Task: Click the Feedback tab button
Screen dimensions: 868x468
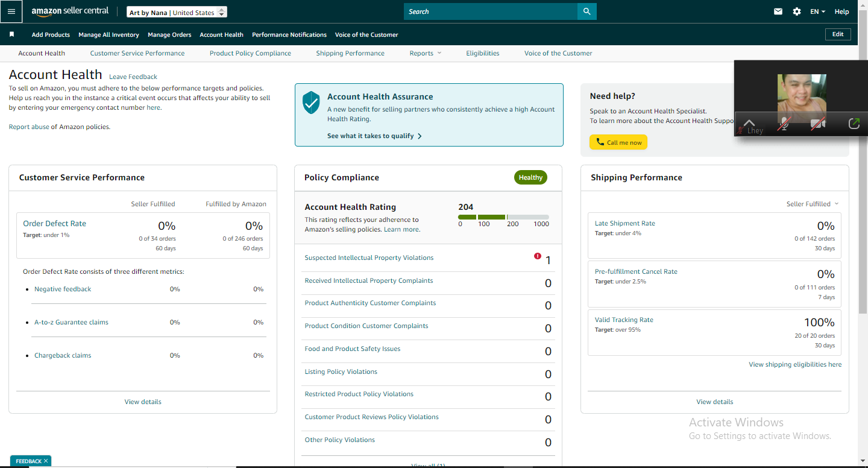Action: pos(28,461)
